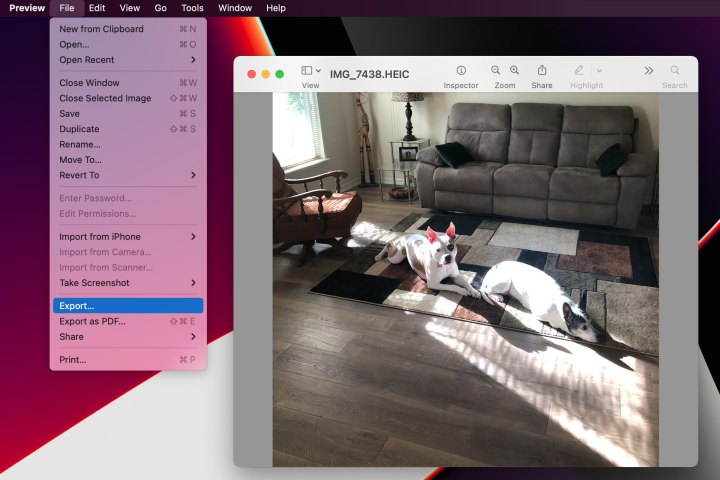Show more toolbar items double chevron
Image resolution: width=720 pixels, height=480 pixels.
648,71
